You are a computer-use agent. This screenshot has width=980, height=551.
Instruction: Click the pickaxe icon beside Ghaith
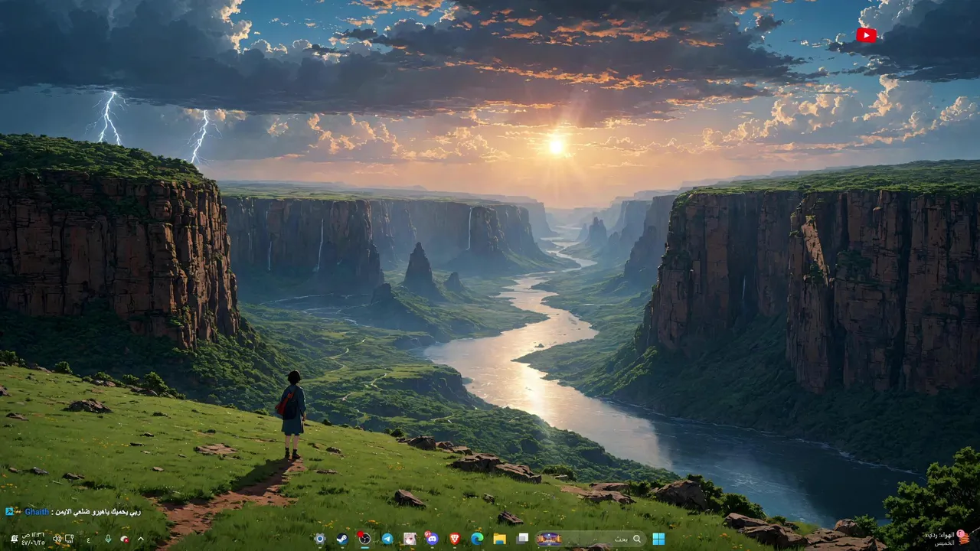click(9, 511)
